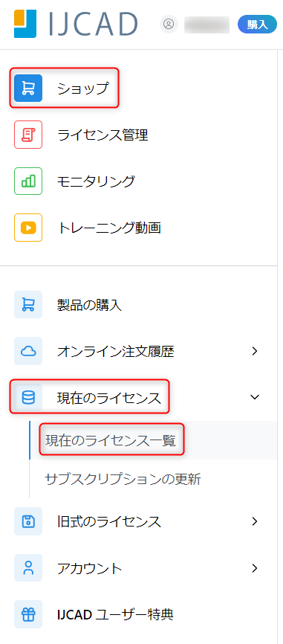The image size is (283, 644).
Task: Click the IJCAD logo
Action: (x=76, y=24)
